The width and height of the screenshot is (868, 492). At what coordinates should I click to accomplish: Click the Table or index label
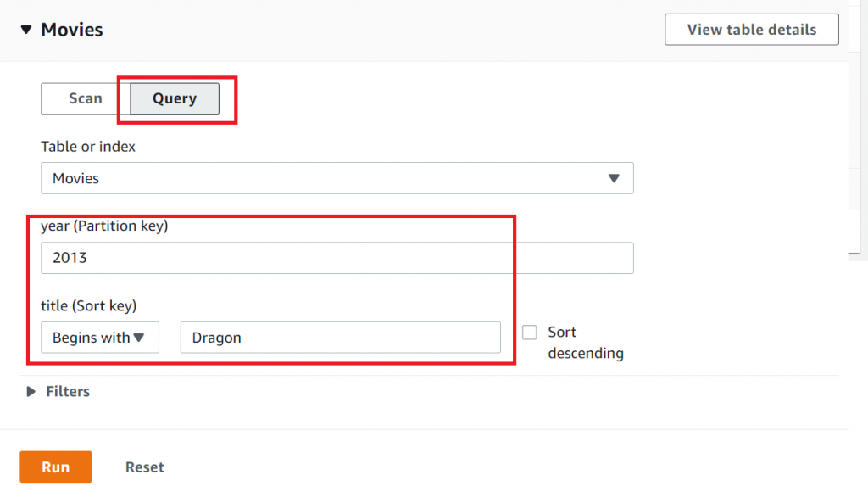point(88,147)
